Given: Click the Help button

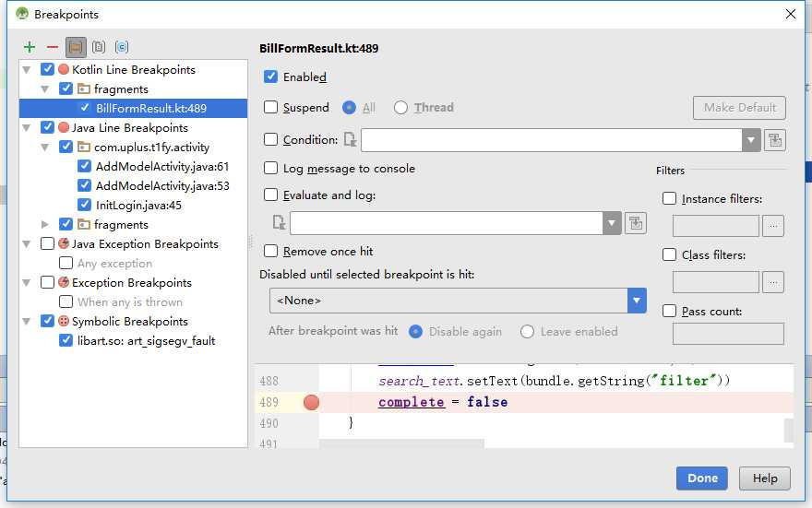Looking at the screenshot, I should point(765,478).
